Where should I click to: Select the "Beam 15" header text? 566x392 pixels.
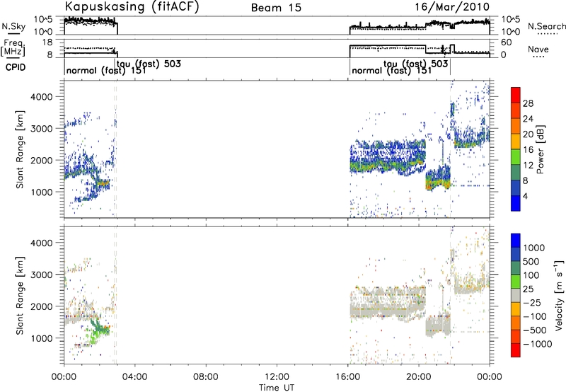tap(276, 8)
